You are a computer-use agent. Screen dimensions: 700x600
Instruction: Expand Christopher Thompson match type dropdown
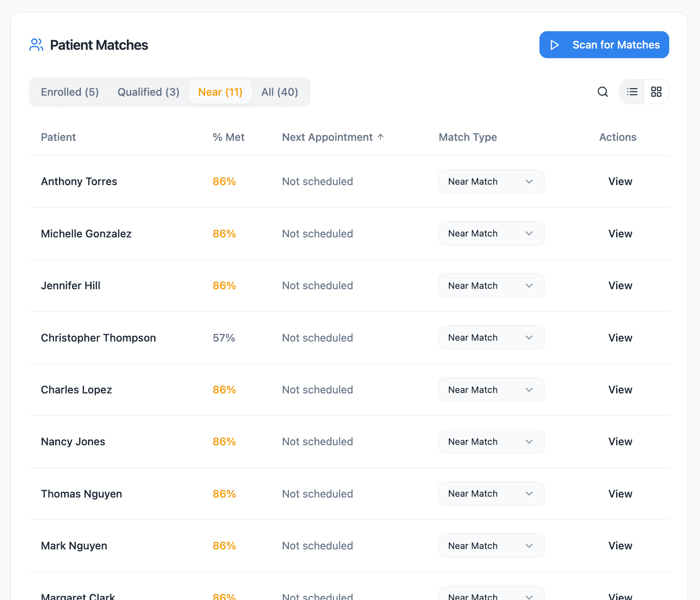coord(491,338)
